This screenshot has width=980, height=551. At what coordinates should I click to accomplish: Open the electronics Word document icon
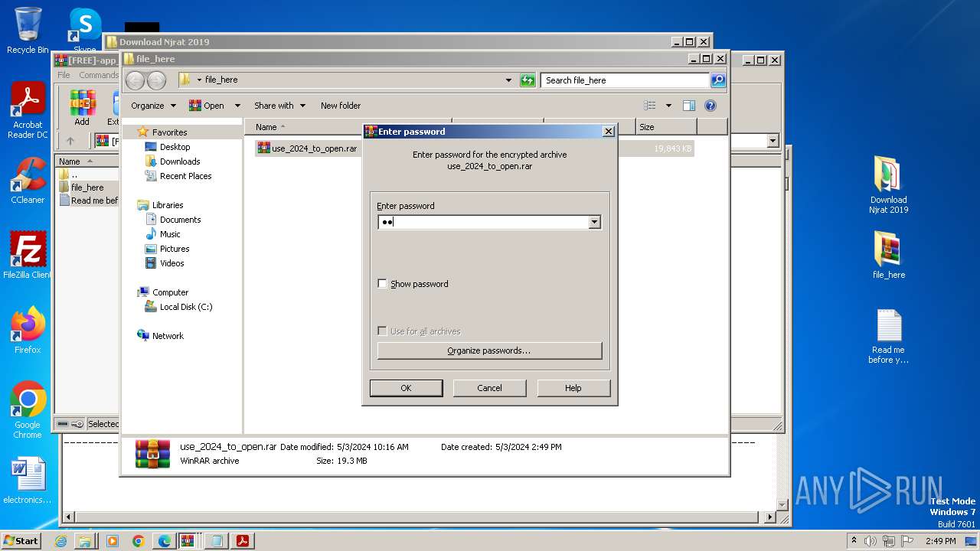(28, 481)
